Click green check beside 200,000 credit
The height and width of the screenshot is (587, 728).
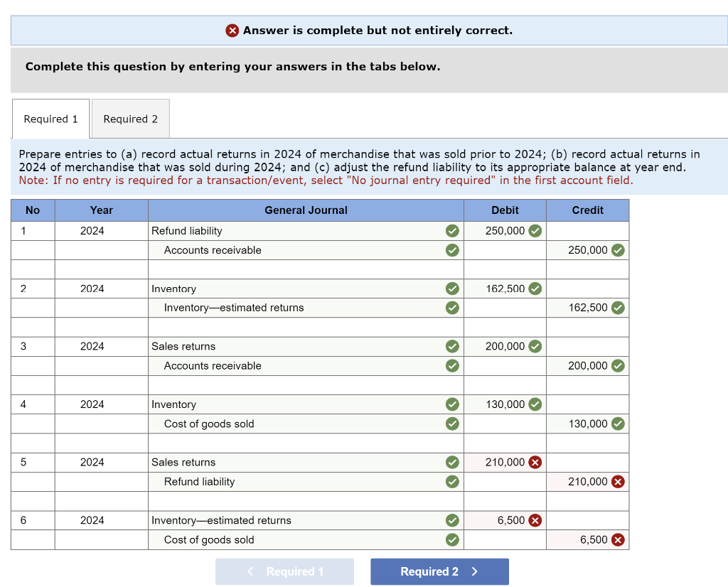click(618, 366)
